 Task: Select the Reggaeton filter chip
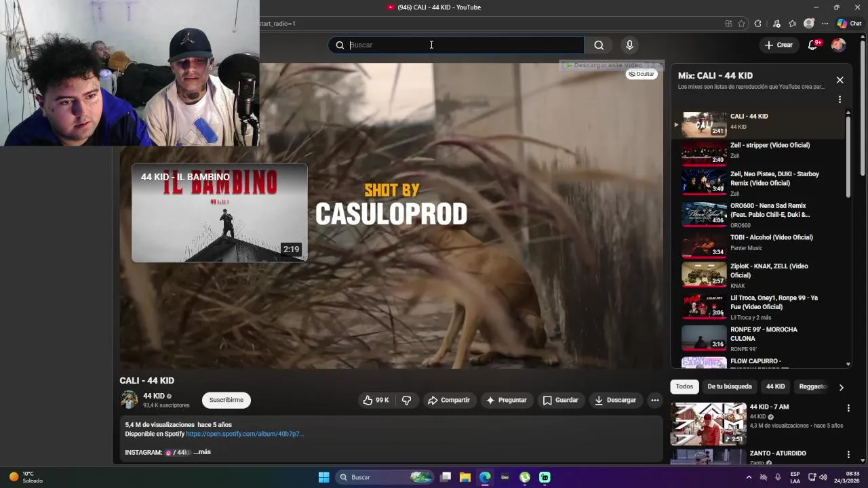[x=812, y=387]
